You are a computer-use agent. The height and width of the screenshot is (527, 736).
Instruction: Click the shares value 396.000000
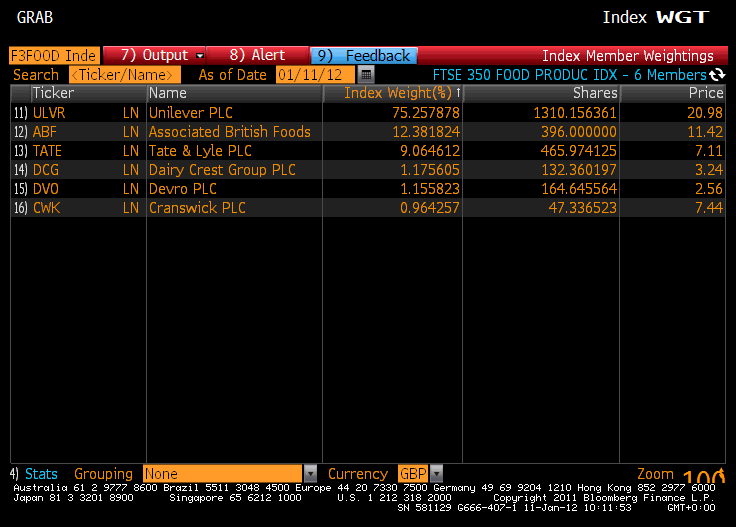point(579,132)
